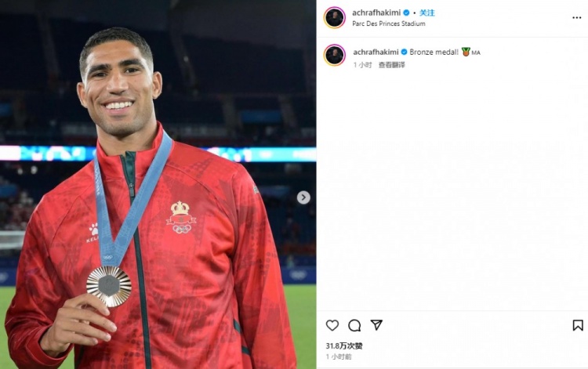Viewport: 588px width, 369px height.
Task: Share post using paper plane icon
Action: click(x=376, y=325)
